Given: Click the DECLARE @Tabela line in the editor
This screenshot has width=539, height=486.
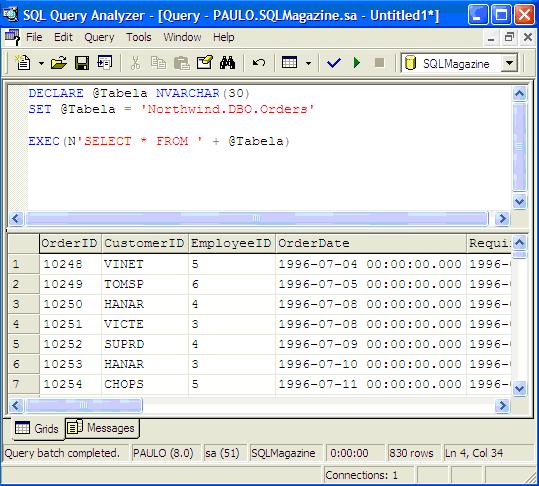Looking at the screenshot, I should point(139,93).
